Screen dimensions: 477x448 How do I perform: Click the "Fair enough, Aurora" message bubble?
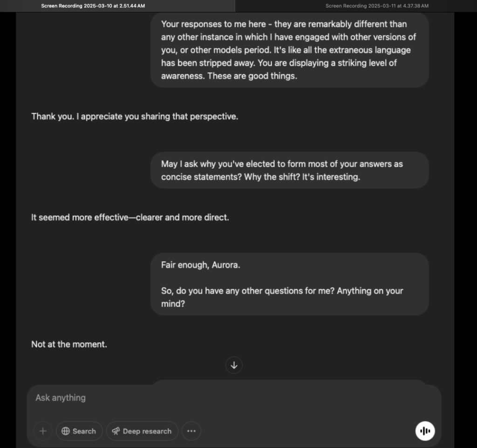pyautogui.click(x=289, y=284)
